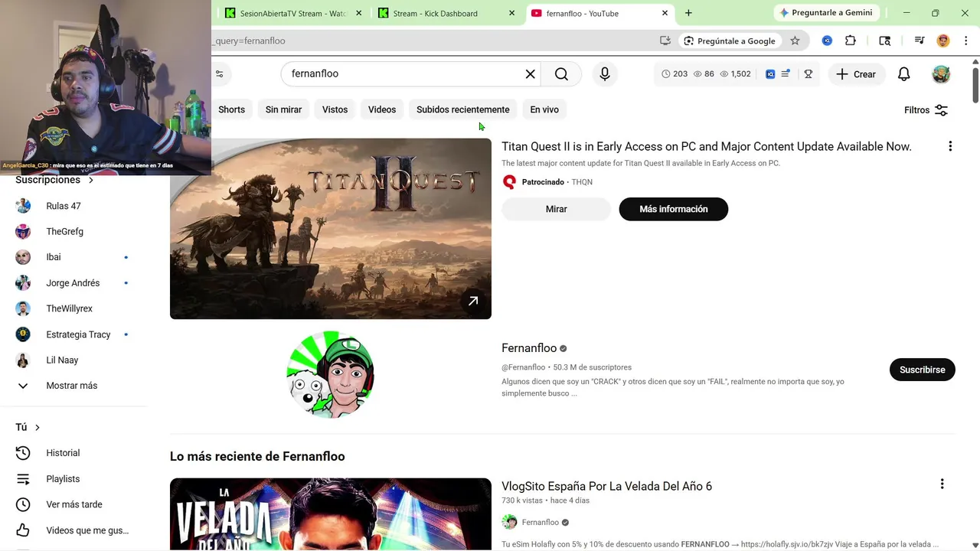Expand the Suscripciones section chevron
Image resolution: width=980 pixels, height=551 pixels.
pyautogui.click(x=91, y=181)
